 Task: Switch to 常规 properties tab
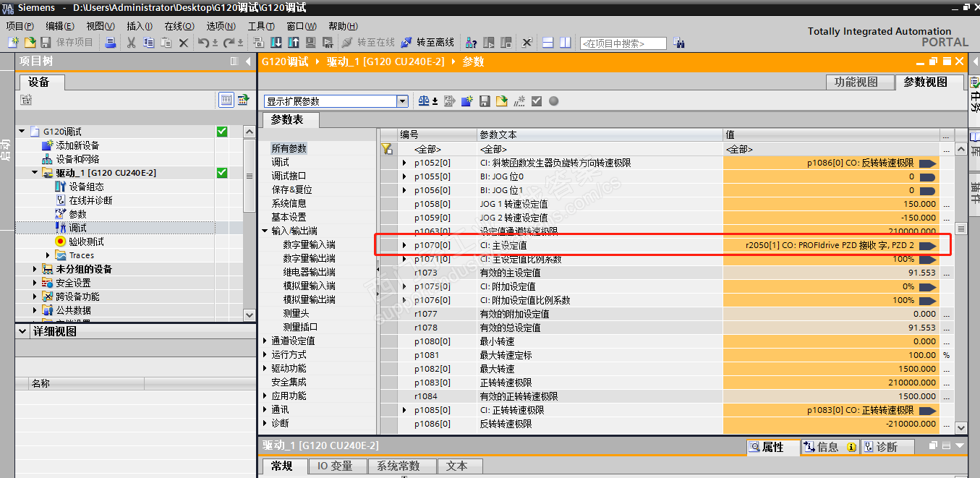282,466
